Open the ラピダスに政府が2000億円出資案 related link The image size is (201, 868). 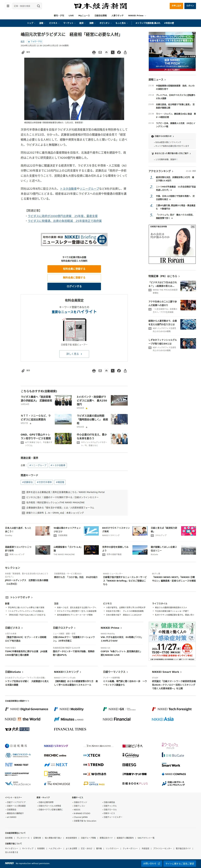pos(63,216)
